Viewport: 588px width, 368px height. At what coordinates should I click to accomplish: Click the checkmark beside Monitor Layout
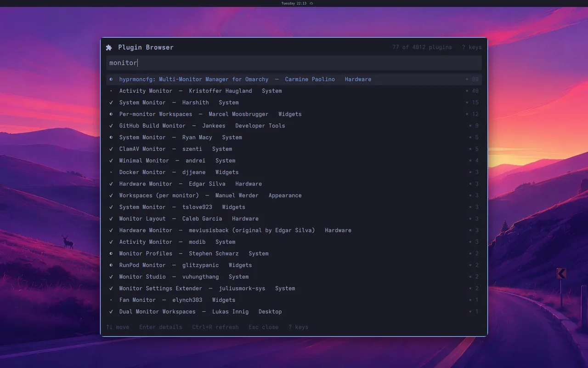[x=111, y=218]
